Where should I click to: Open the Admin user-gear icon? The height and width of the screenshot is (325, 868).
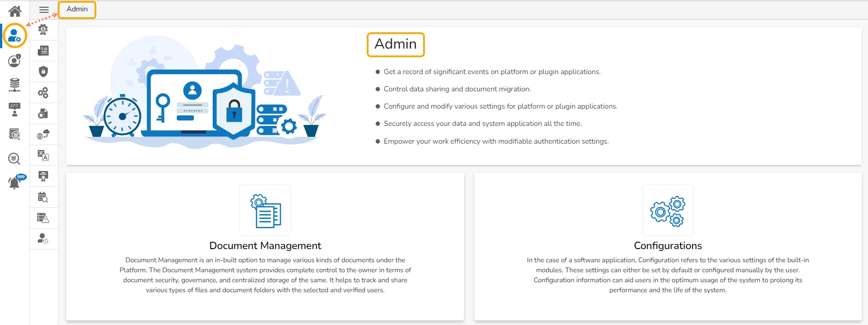(x=15, y=35)
